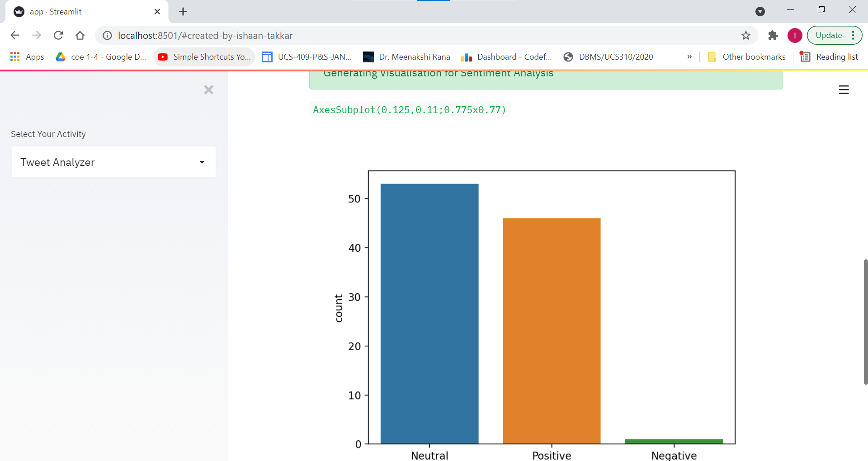
Task: Bookmark this page via the star icon
Action: [746, 35]
